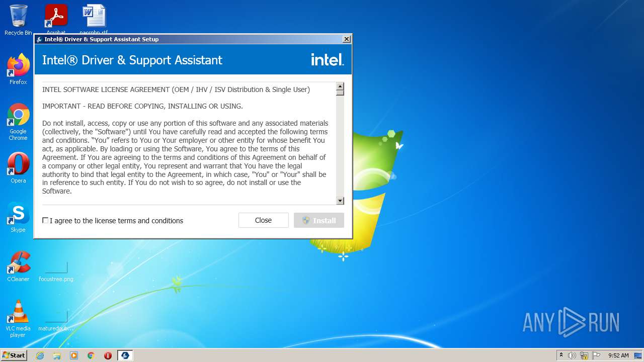Open the Action Center flag icon
The height and width of the screenshot is (362, 644).
596,355
